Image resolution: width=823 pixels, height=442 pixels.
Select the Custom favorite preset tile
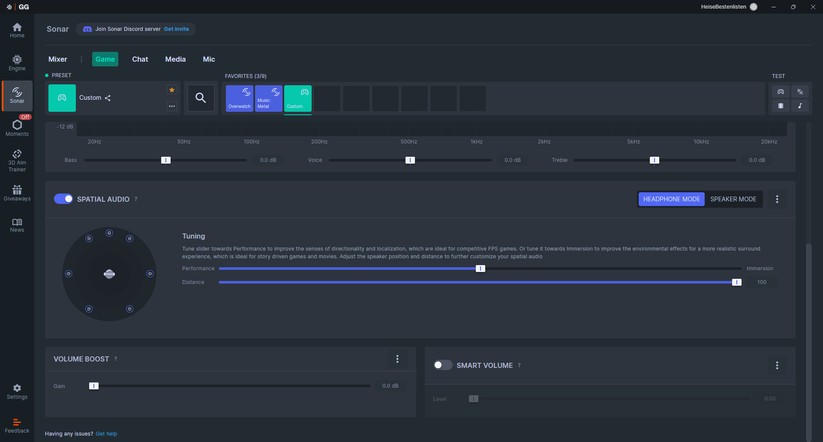click(298, 98)
